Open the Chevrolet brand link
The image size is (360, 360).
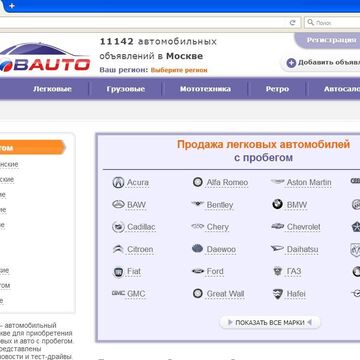point(303,227)
